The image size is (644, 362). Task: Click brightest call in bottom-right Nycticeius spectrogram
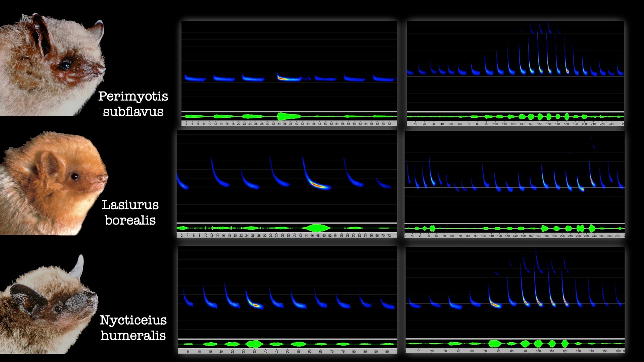[x=495, y=304]
